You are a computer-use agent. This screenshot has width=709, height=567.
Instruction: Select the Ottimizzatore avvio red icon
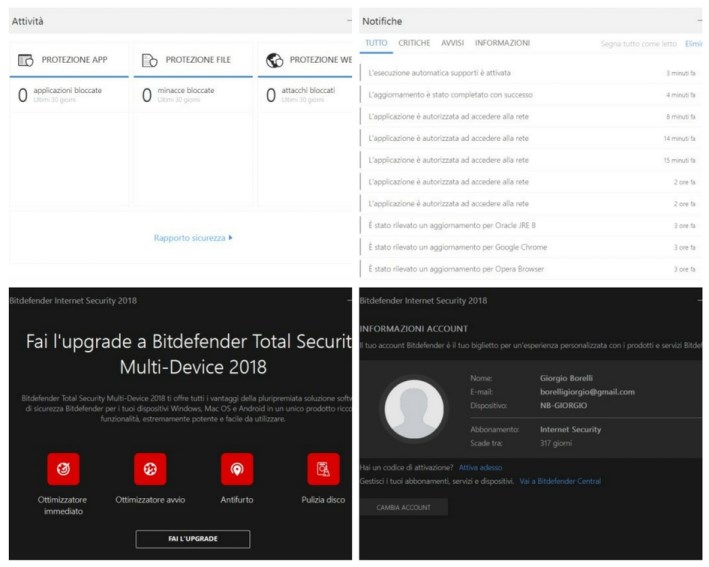[x=150, y=469]
